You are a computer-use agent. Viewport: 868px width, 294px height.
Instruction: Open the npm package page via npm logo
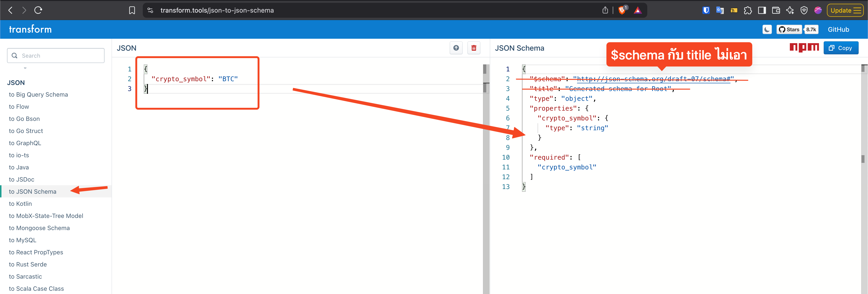coord(804,48)
